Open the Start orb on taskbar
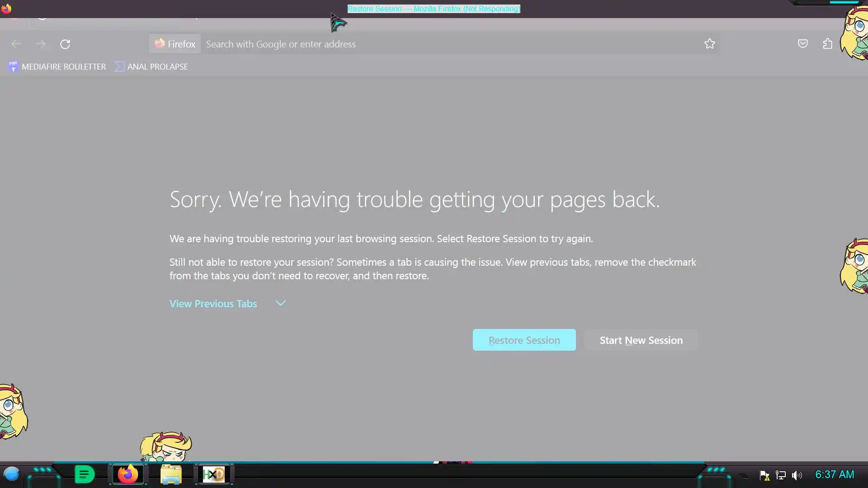Screen dimensions: 868x488 [x=12, y=474]
